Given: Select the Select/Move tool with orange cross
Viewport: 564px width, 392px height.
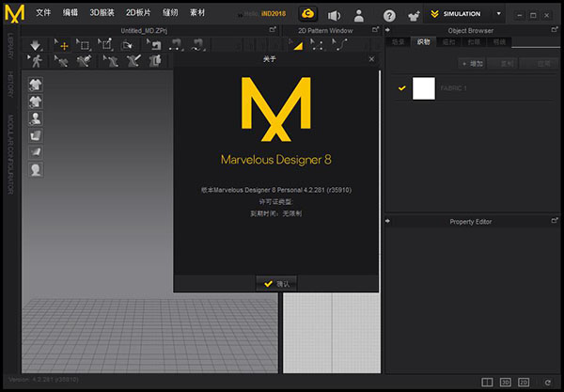Looking at the screenshot, I should (62, 45).
